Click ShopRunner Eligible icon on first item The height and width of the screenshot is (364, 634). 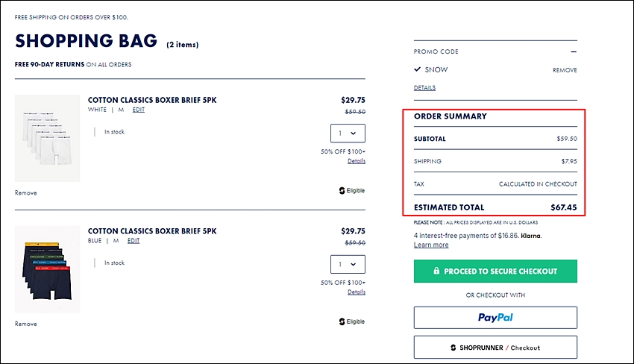click(342, 190)
